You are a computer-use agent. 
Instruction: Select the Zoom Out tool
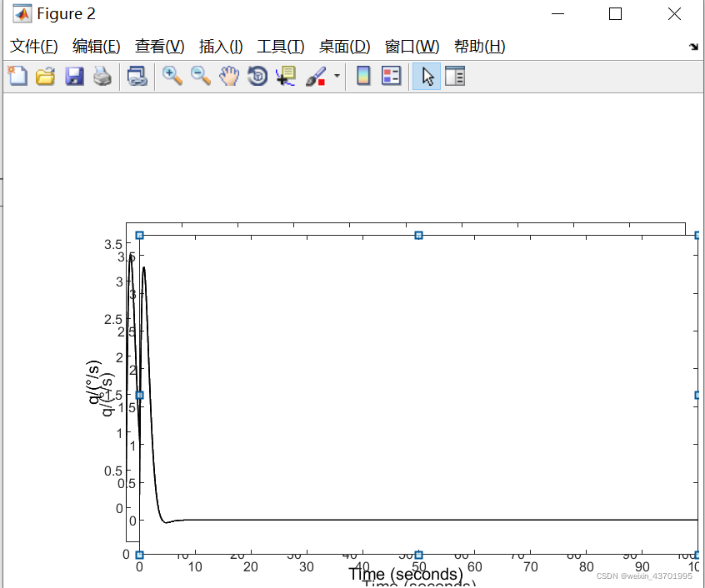coord(201,76)
